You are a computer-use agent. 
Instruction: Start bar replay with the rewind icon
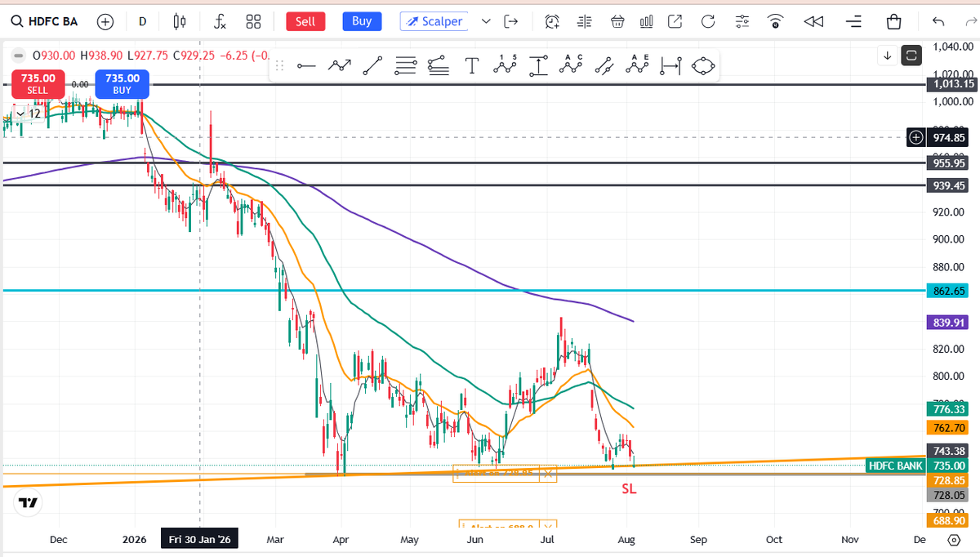(x=813, y=21)
